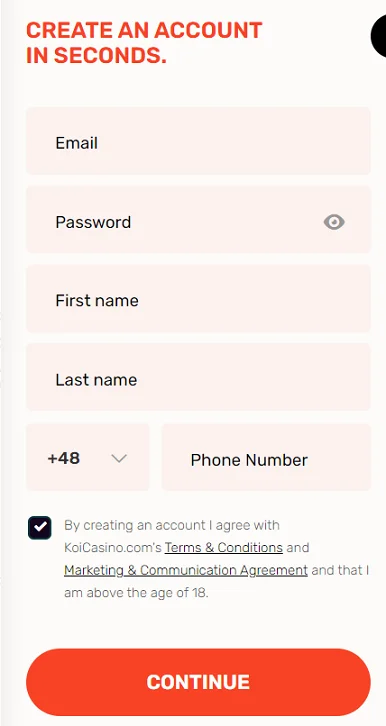The width and height of the screenshot is (386, 726).
Task: Open the Terms & Conditions link
Action: [224, 547]
